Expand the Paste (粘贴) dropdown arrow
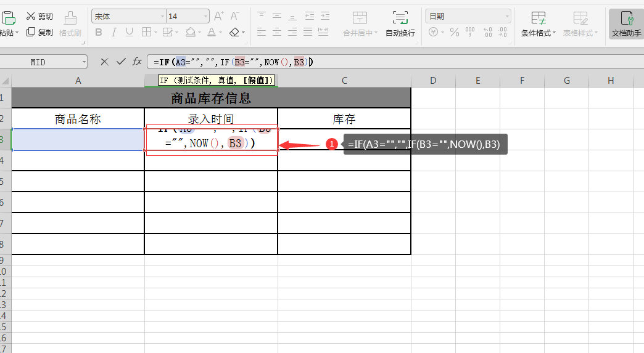Viewport: 644px width, 353px height. (17, 33)
